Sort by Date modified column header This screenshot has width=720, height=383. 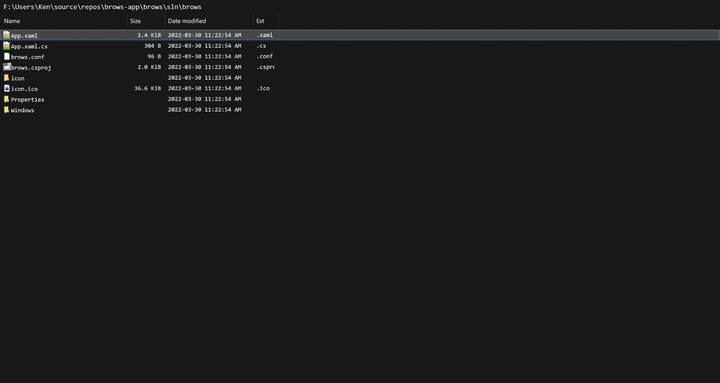point(187,21)
